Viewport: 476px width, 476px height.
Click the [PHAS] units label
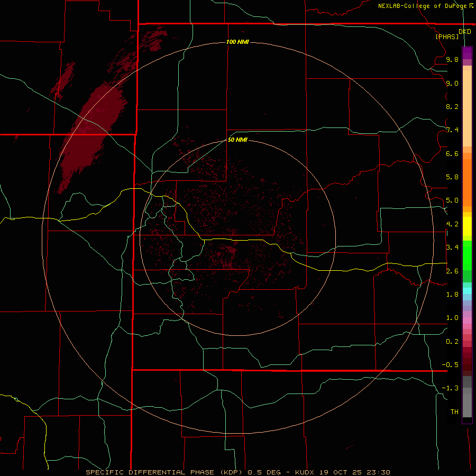[447, 37]
